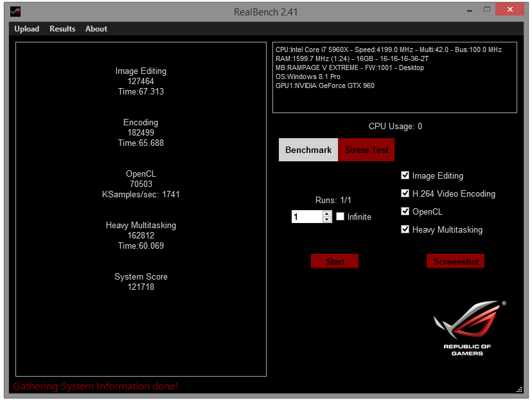Click the Start button

(335, 262)
